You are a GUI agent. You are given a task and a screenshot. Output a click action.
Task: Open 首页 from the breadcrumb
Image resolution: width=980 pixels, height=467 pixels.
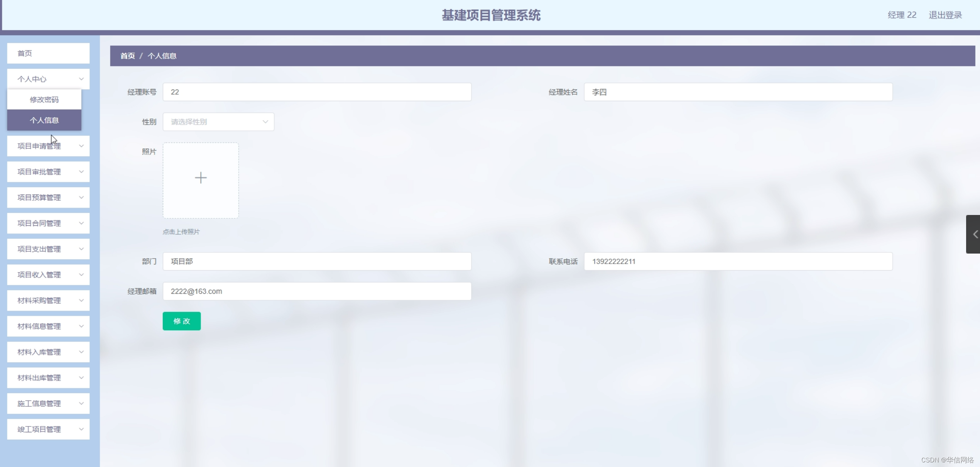pyautogui.click(x=127, y=56)
